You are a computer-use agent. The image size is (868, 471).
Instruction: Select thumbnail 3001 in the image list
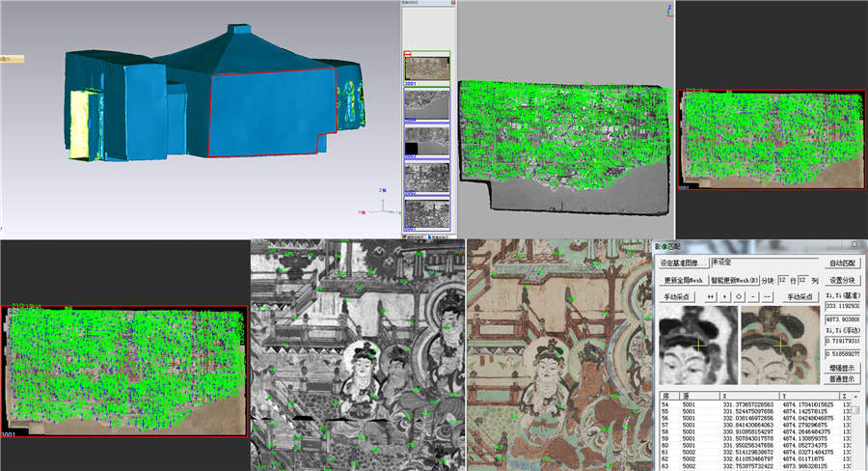[426, 68]
